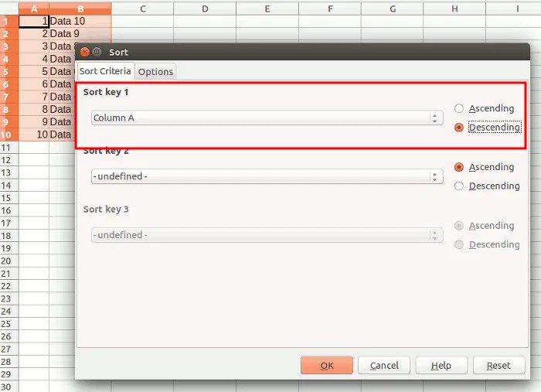This screenshot has width=541, height=392.
Task: Click cell A5 with value 5
Action: tap(34, 72)
